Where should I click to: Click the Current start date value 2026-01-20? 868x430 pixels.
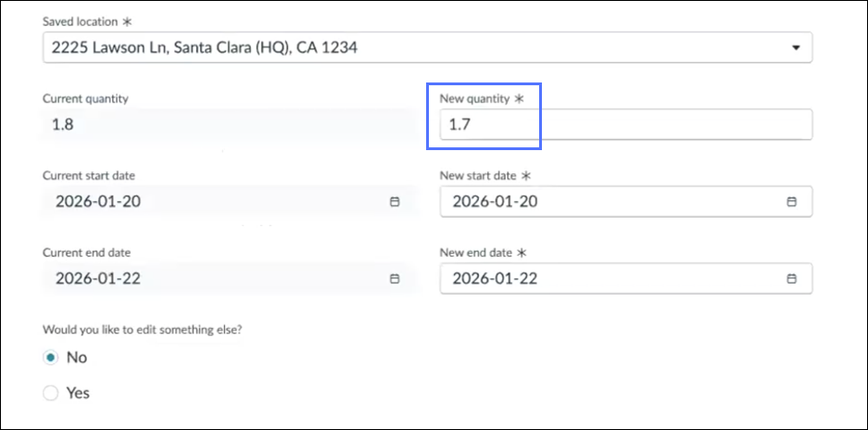click(x=98, y=202)
